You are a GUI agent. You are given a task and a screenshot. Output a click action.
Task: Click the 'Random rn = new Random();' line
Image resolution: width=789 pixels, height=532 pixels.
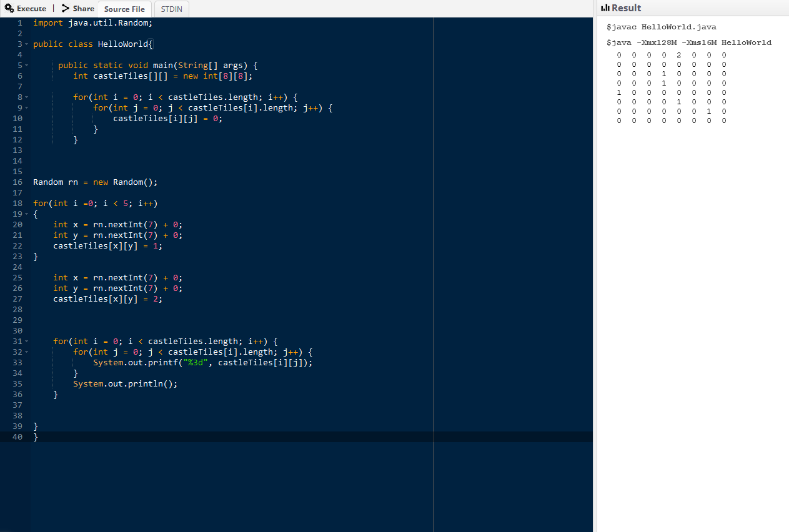(x=96, y=182)
